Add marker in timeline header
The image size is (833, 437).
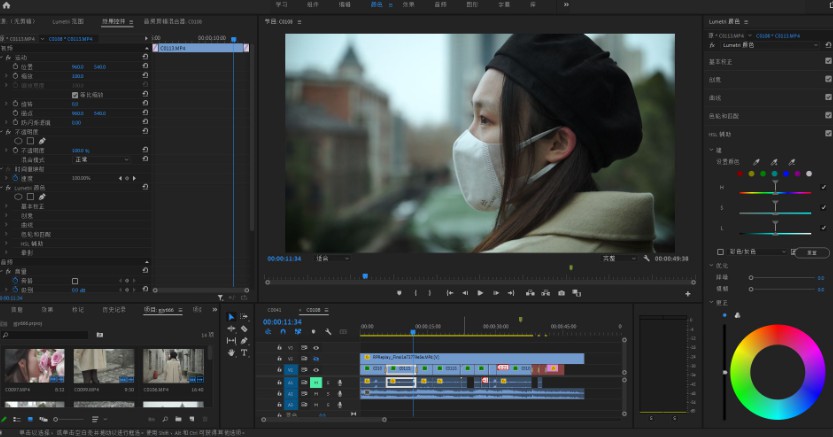(313, 332)
